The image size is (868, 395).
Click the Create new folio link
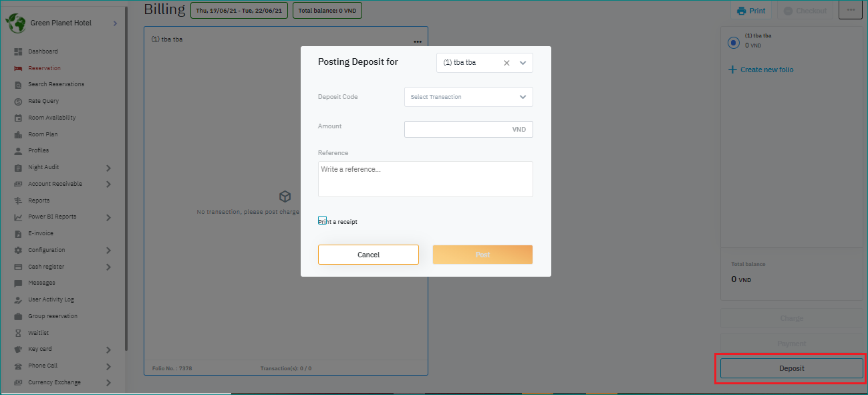tap(761, 70)
